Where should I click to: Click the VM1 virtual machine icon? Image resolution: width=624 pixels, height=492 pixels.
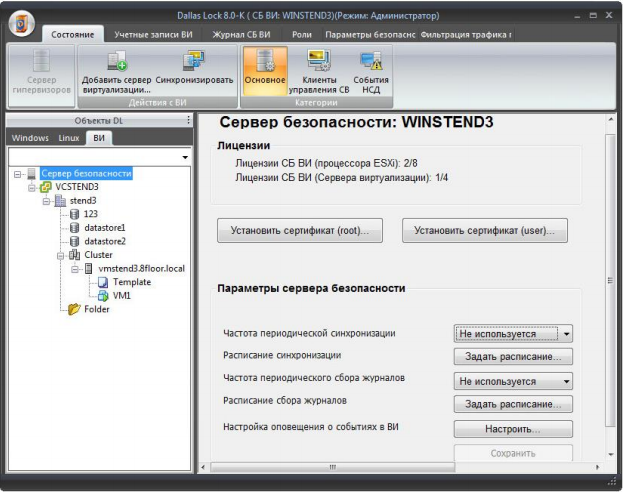tap(103, 296)
